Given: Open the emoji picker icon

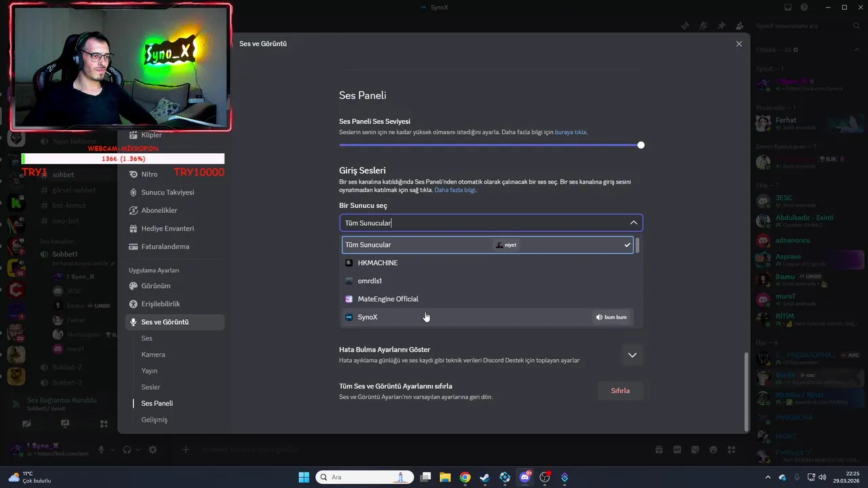Looking at the screenshot, I should point(713,449).
